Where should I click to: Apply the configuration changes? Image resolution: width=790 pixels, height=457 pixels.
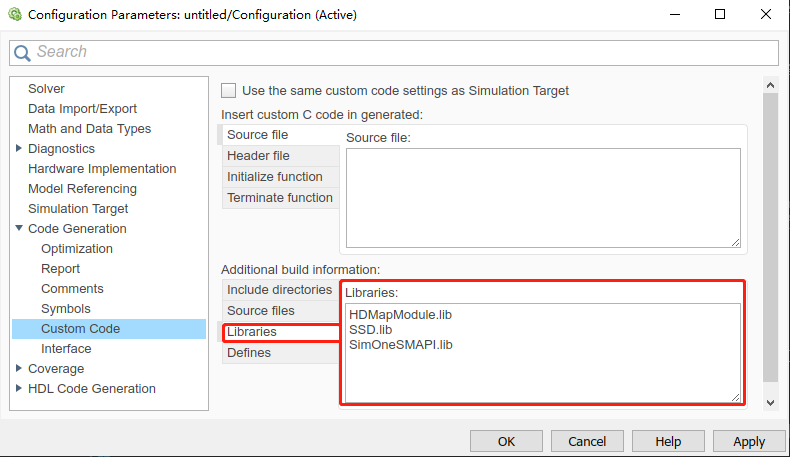pyautogui.click(x=749, y=441)
